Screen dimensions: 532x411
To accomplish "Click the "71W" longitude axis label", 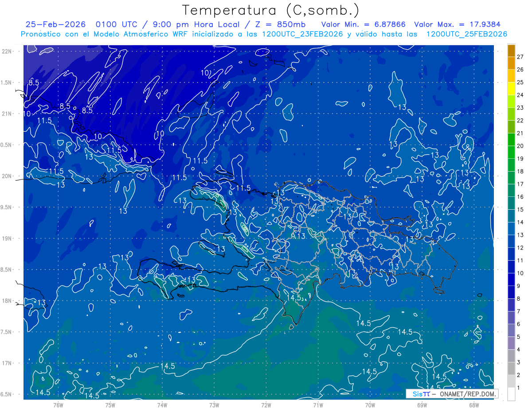I will coord(318,405).
